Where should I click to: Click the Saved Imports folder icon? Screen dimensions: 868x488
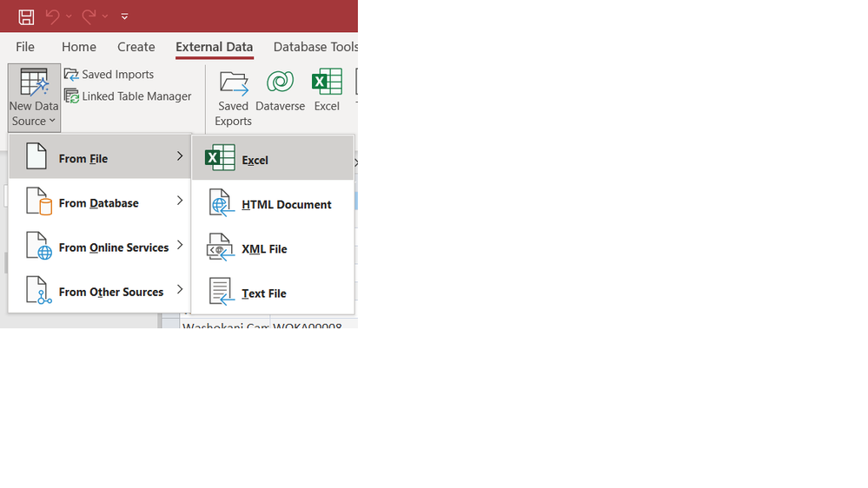pos(71,74)
